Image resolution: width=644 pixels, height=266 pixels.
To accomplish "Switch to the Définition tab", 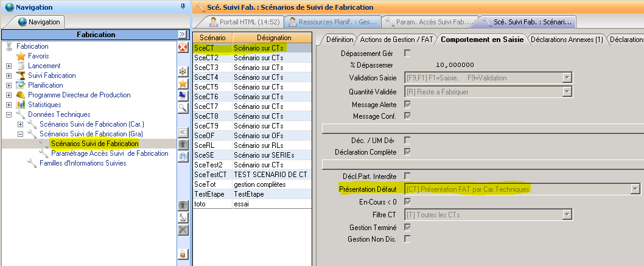I will click(x=339, y=40).
